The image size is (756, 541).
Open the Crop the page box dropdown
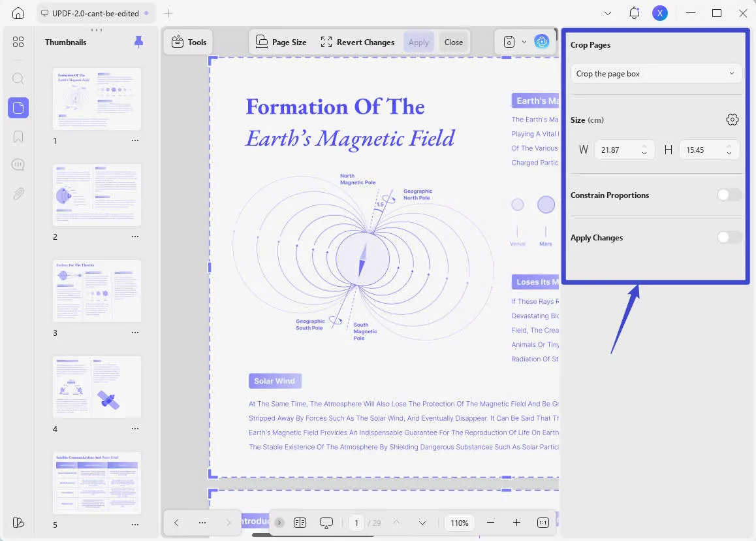(655, 73)
